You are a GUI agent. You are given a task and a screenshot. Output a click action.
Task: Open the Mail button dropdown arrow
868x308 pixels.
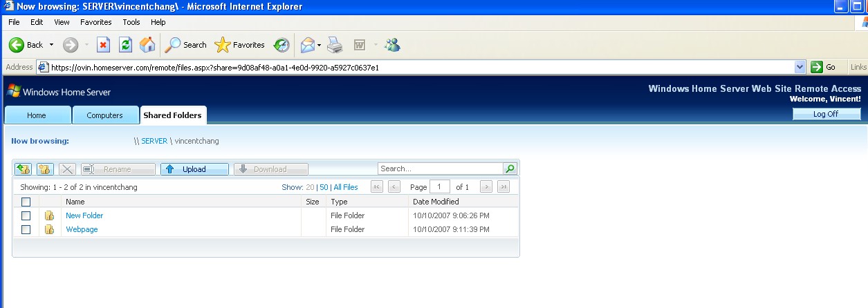tap(319, 45)
